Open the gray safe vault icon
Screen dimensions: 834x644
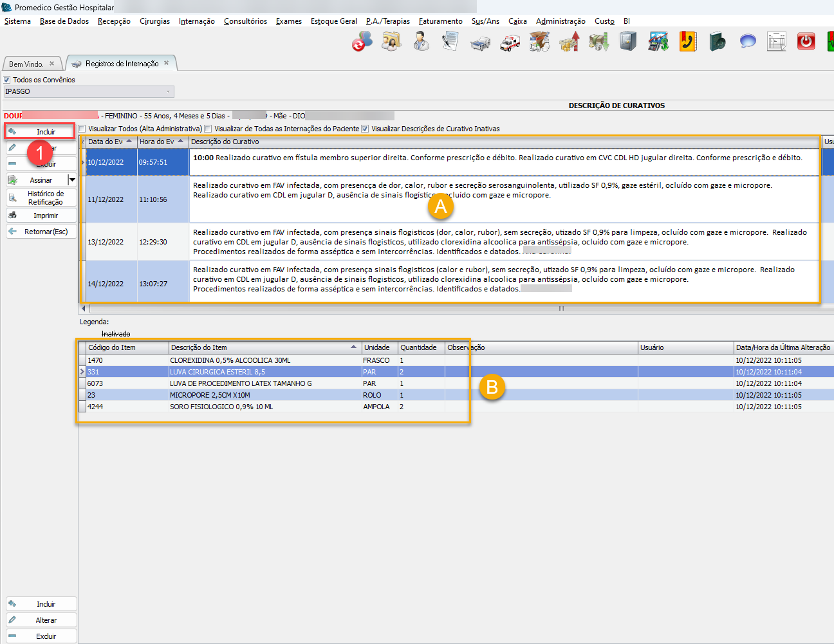[x=628, y=42]
